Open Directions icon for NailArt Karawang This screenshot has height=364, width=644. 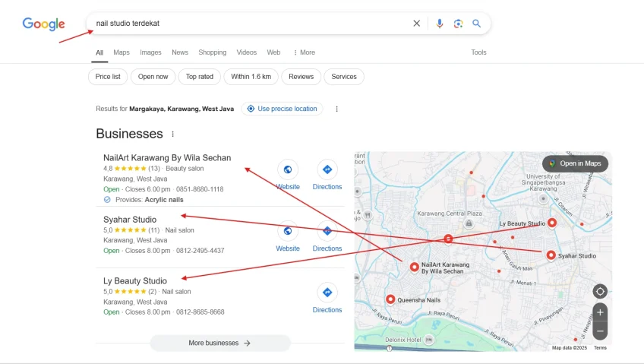point(327,169)
